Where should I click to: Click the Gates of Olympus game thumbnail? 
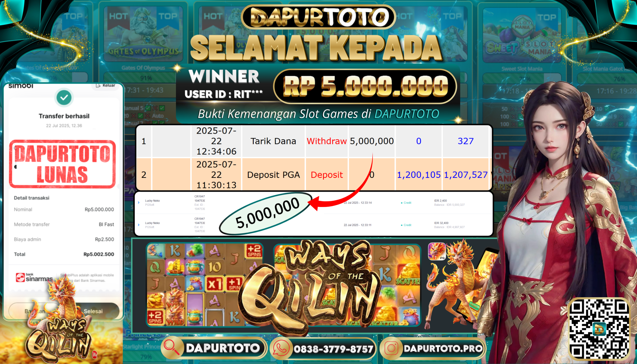(x=143, y=34)
